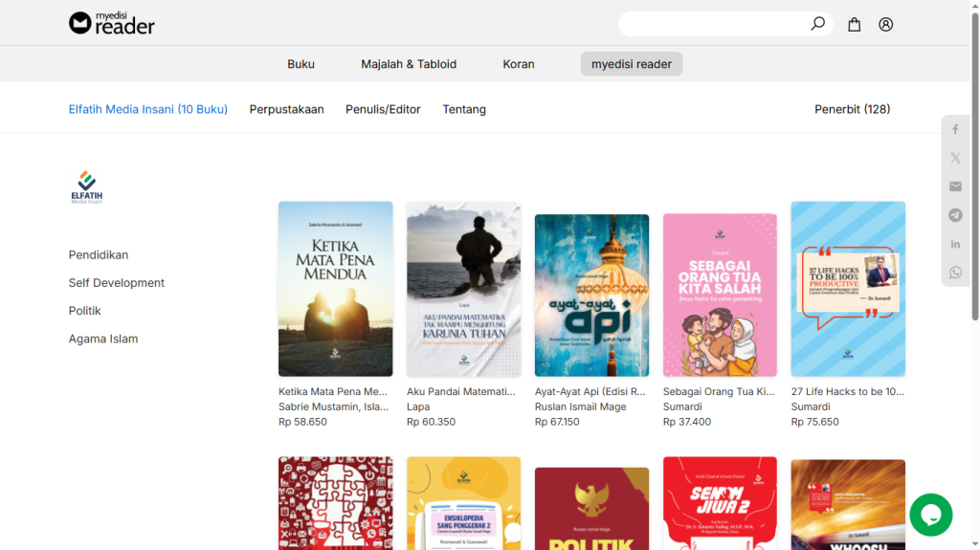Share page via email icon
The image size is (980, 550).
click(x=955, y=187)
